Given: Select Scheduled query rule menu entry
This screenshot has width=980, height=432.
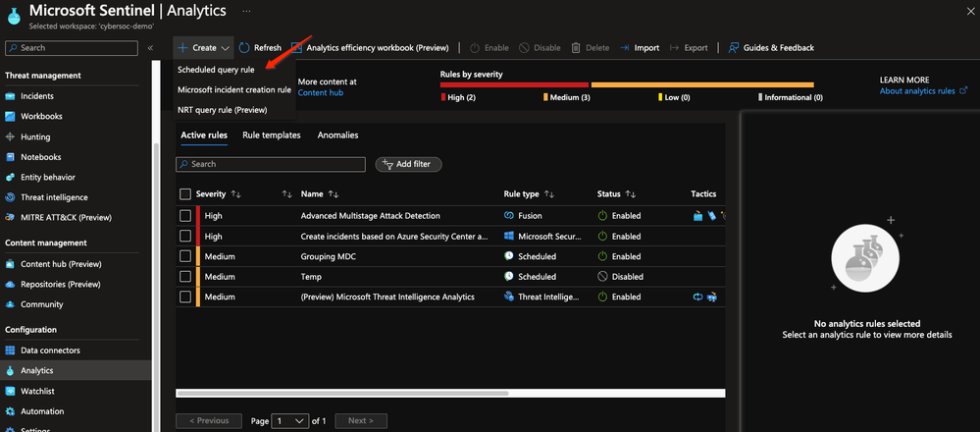Looking at the screenshot, I should (216, 70).
